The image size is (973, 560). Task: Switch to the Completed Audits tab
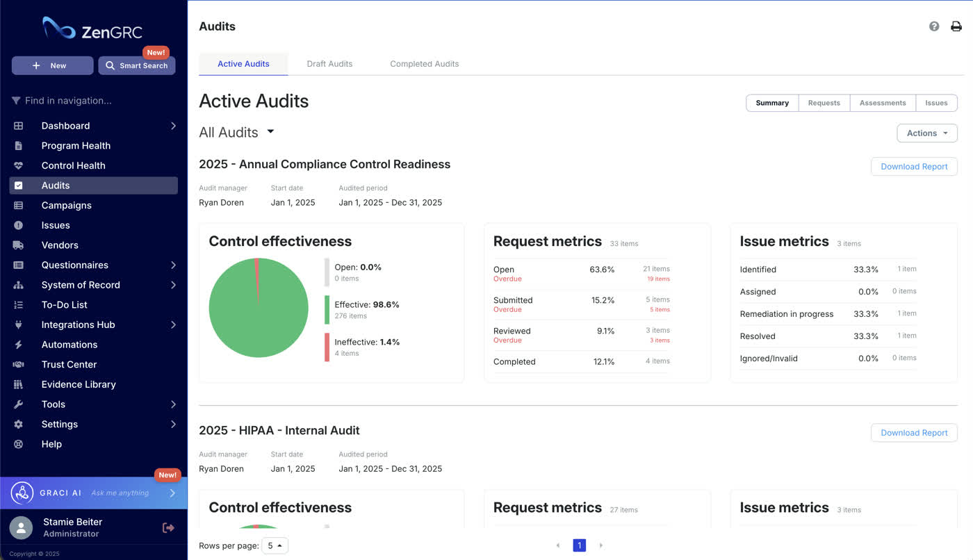[x=424, y=64]
